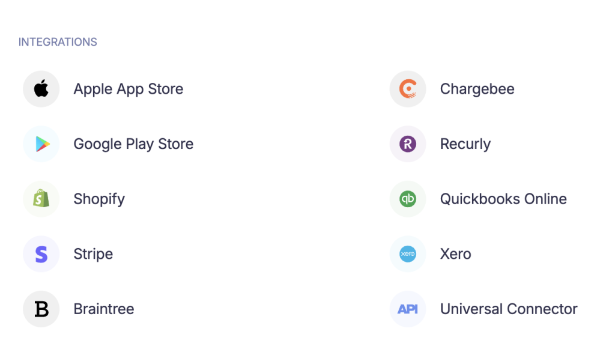
Task: Select the Shopify text link
Action: tap(99, 199)
